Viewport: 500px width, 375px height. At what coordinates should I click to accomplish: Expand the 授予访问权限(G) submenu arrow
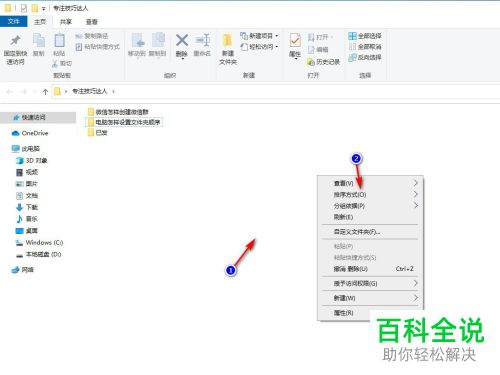(416, 283)
